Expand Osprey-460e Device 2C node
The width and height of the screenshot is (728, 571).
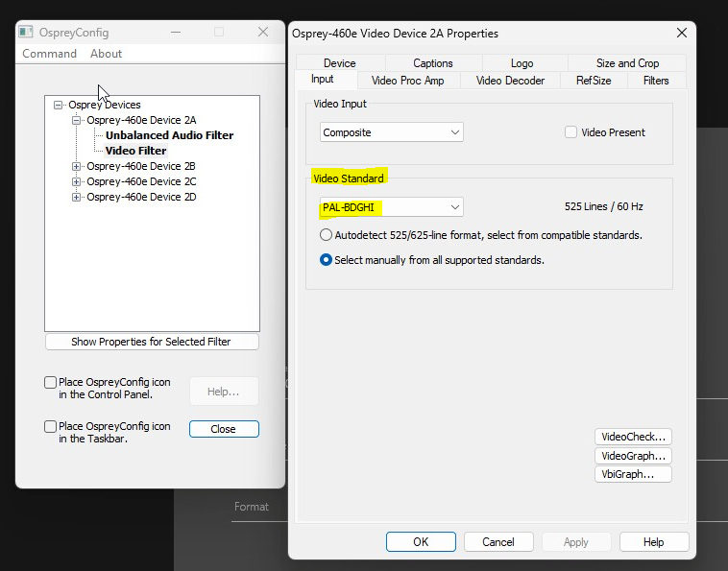[77, 181]
